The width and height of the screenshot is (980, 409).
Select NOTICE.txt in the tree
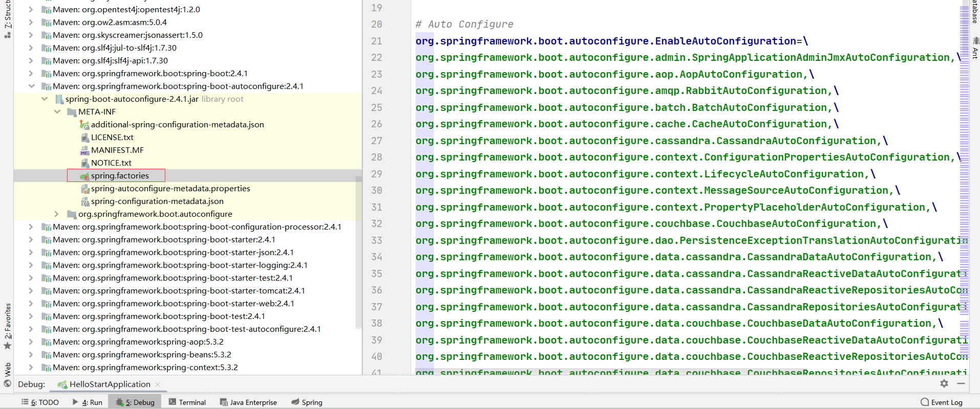point(111,163)
